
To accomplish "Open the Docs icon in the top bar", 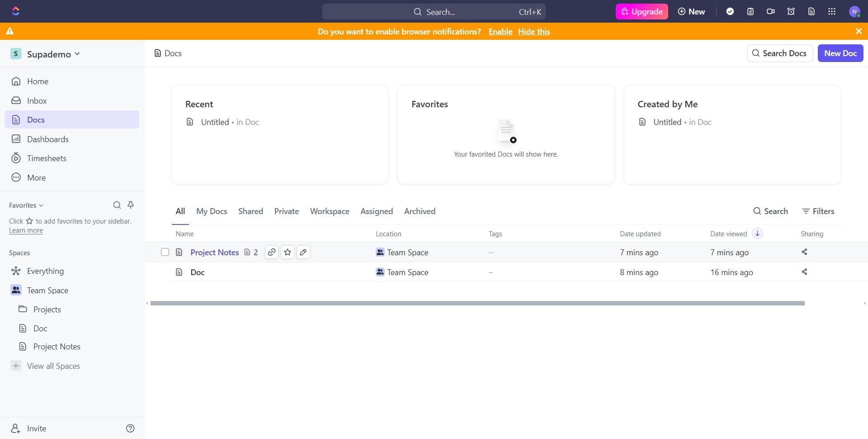I will [x=811, y=11].
